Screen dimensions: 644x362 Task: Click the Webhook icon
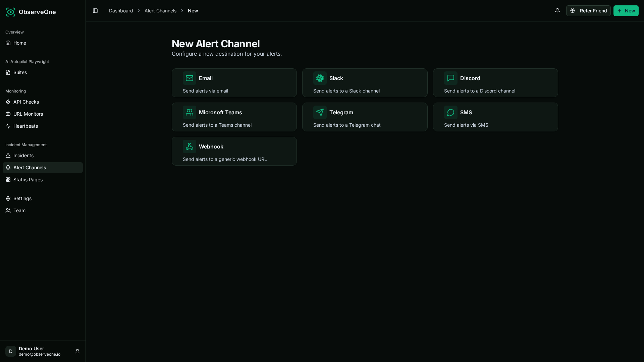(x=190, y=146)
